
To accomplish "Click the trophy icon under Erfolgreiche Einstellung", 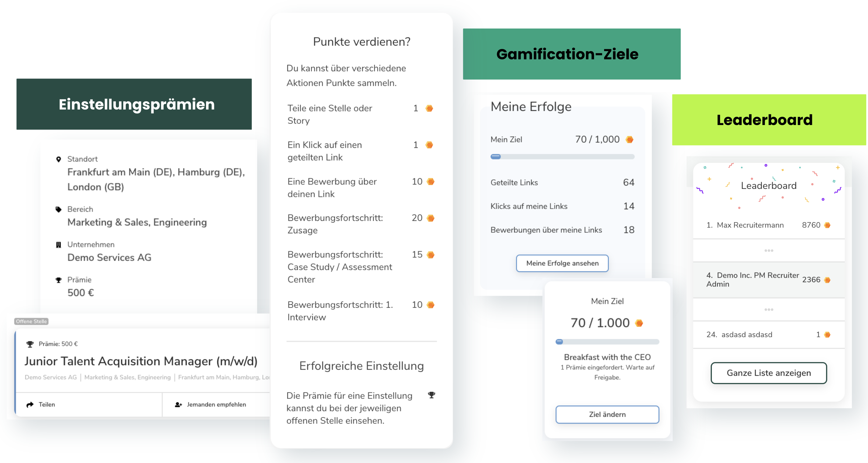I will (x=431, y=395).
